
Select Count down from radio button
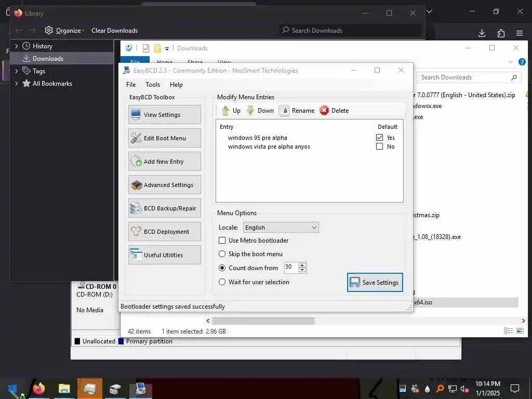(x=222, y=268)
